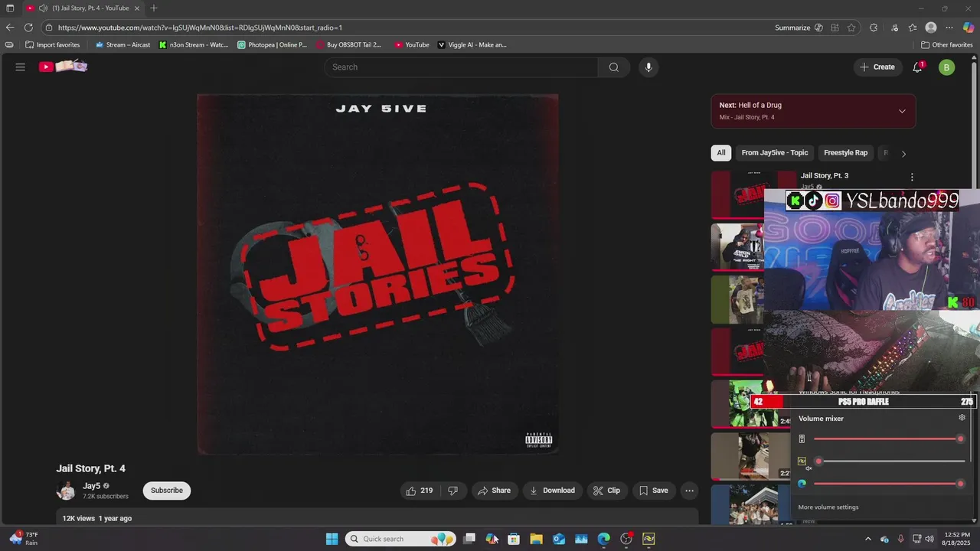This screenshot has height=551, width=980.
Task: Open the media control music note icon
Action: click(894, 28)
